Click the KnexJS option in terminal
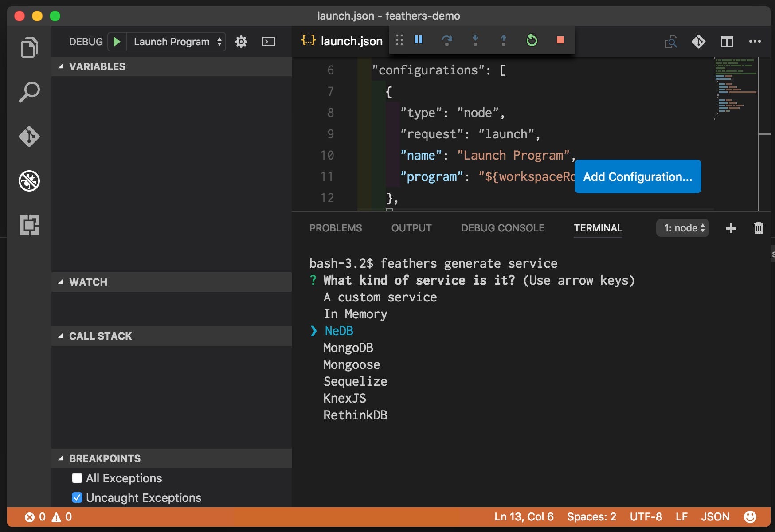This screenshot has height=532, width=775. pos(344,398)
